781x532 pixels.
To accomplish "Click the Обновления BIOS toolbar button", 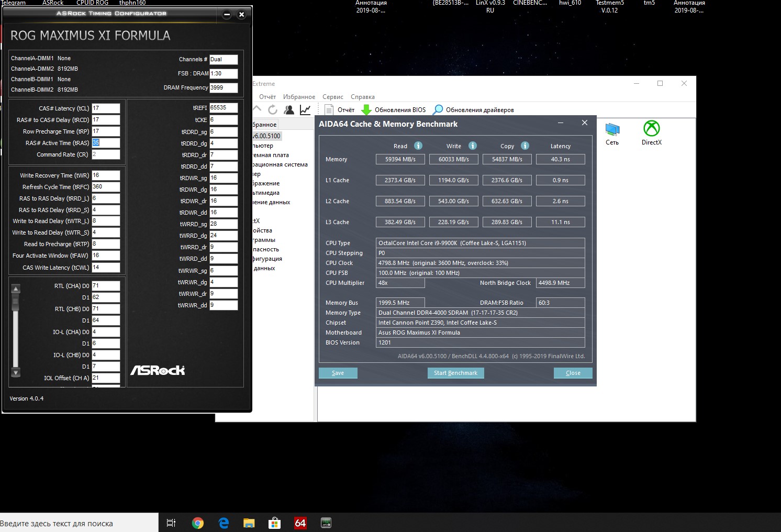I will [x=394, y=109].
